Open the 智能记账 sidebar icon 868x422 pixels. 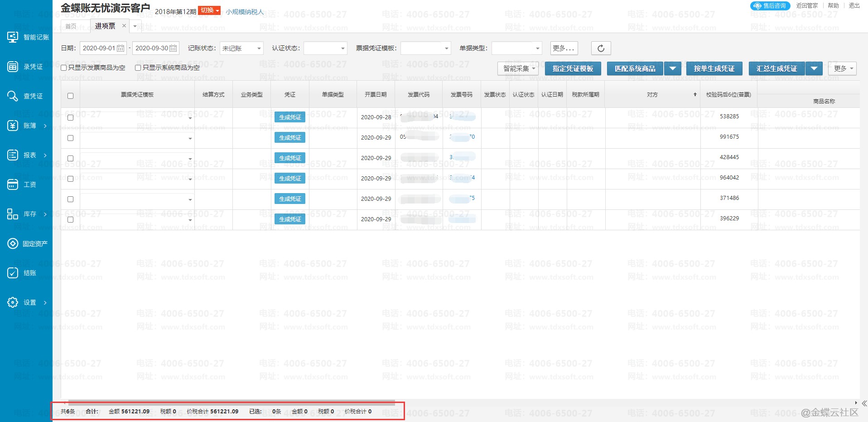point(13,37)
